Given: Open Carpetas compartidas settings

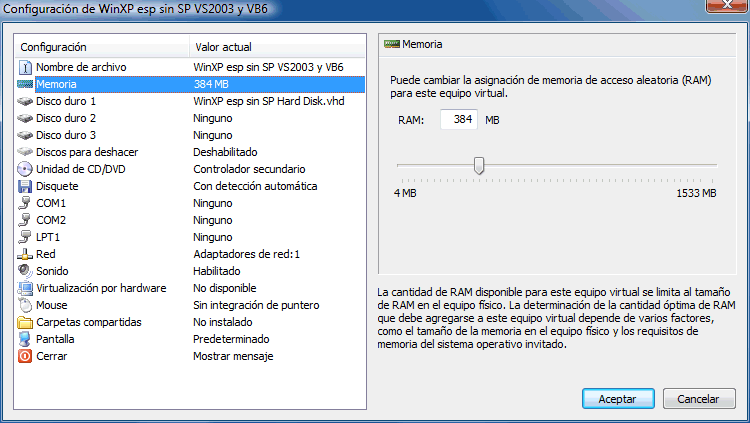Looking at the screenshot, I should [x=190, y=322].
